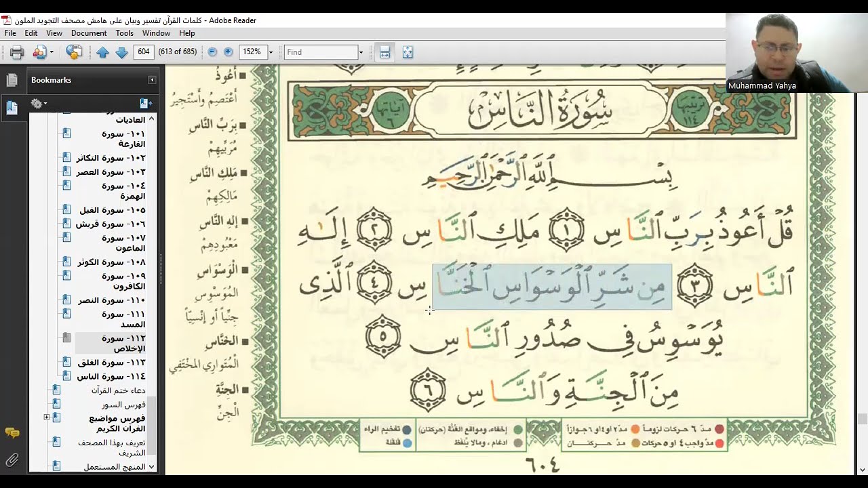Click the highlighted verse من شر الوسواس الخناس

tap(552, 287)
